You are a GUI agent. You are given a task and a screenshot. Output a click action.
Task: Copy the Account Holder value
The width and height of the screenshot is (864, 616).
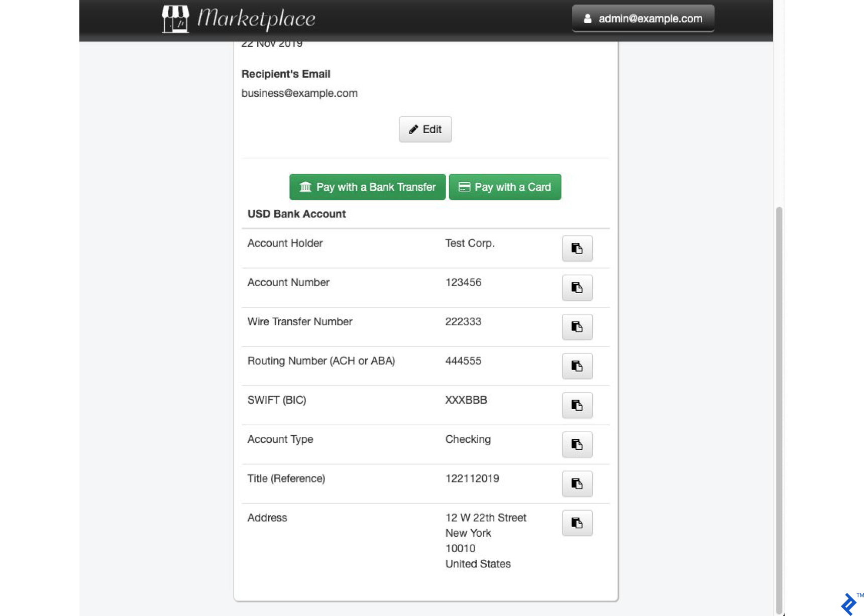(577, 248)
